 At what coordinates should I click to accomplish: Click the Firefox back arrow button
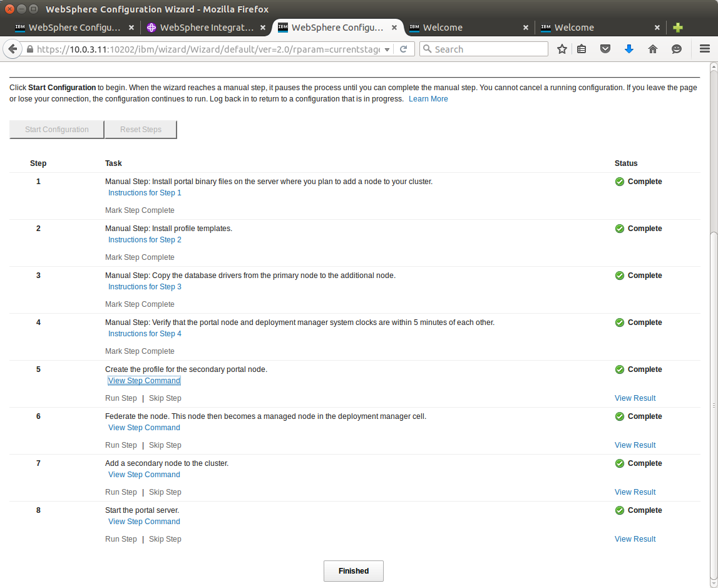click(x=13, y=49)
